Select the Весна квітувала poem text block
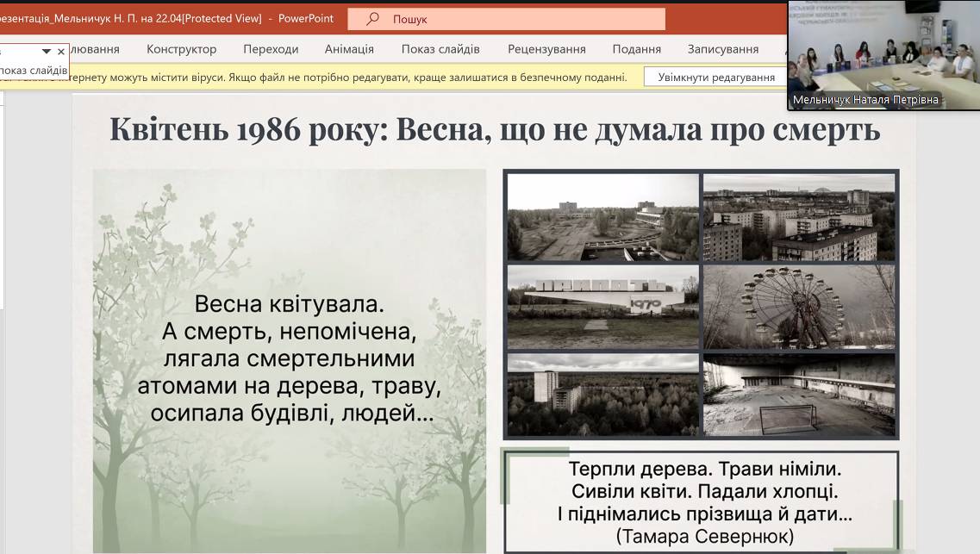This screenshot has width=980, height=554. (289, 358)
